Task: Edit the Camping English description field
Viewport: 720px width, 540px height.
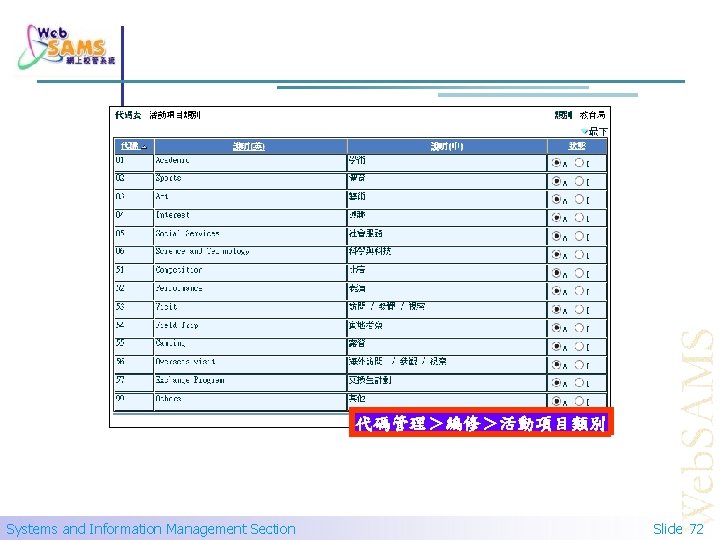Action: coord(250,346)
